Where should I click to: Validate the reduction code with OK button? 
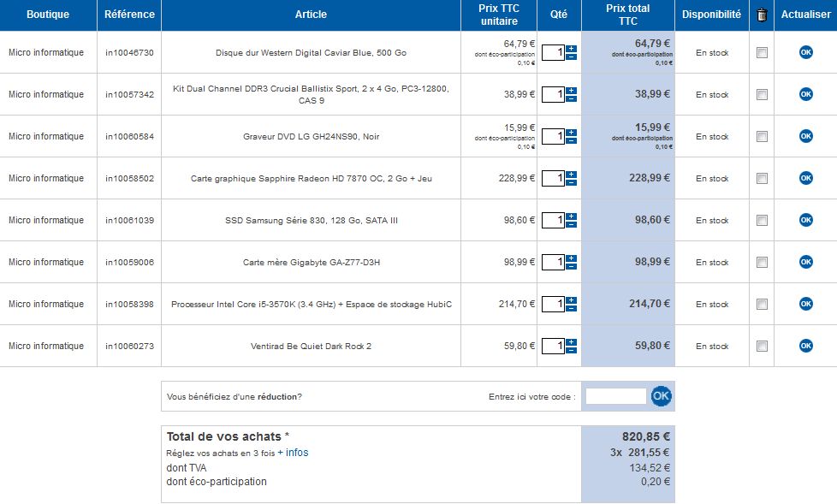(661, 396)
